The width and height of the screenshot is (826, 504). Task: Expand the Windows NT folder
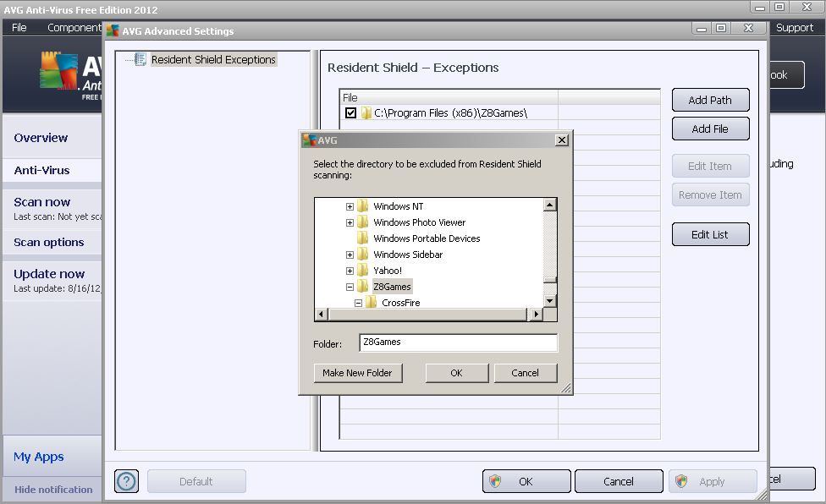pos(350,206)
